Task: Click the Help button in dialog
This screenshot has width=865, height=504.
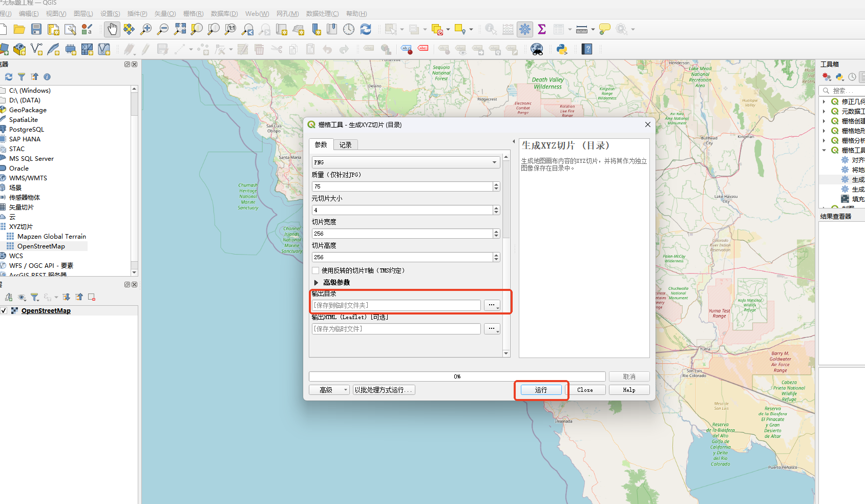Action: tap(629, 390)
